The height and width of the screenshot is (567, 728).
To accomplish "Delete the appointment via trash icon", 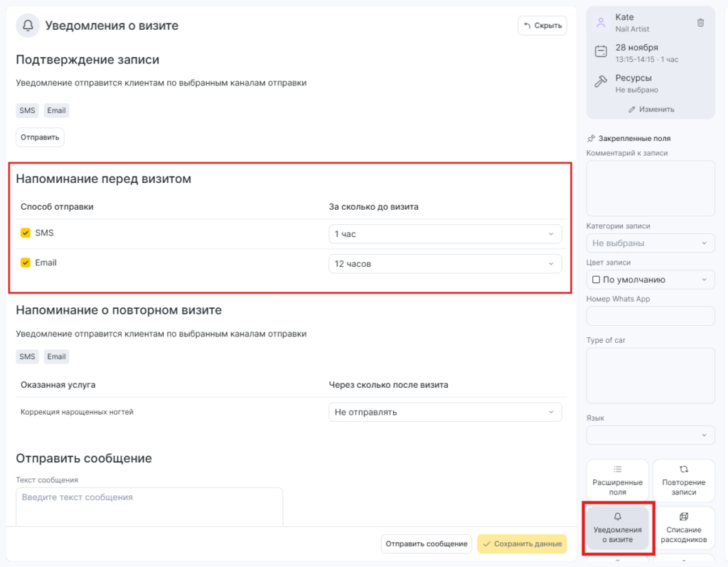I will point(700,23).
